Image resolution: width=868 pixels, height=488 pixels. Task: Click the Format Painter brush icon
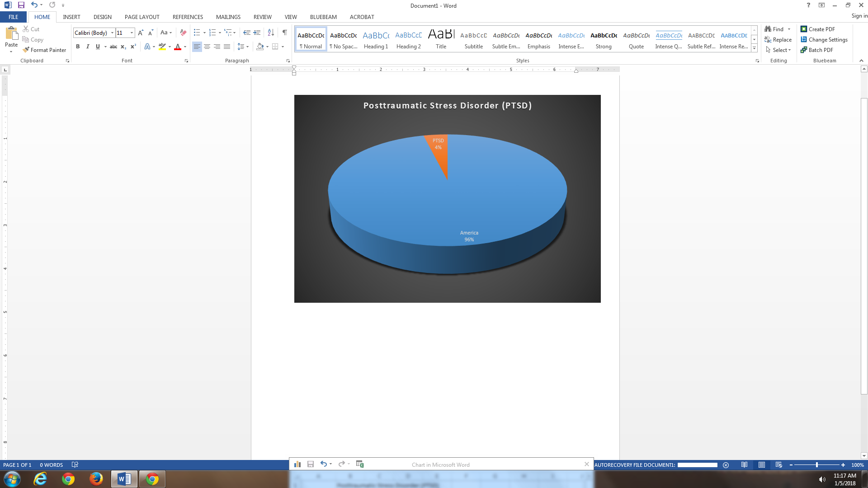click(26, 50)
